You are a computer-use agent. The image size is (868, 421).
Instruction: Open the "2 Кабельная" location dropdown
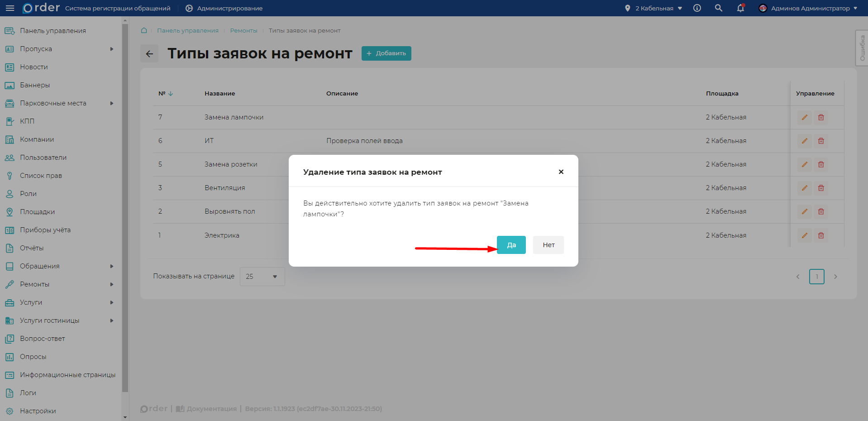coord(653,8)
